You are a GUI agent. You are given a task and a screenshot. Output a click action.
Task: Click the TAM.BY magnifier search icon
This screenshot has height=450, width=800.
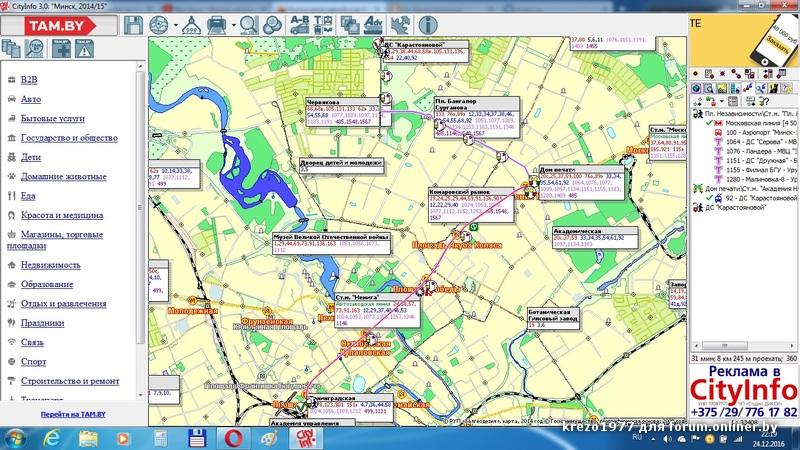click(x=35, y=48)
